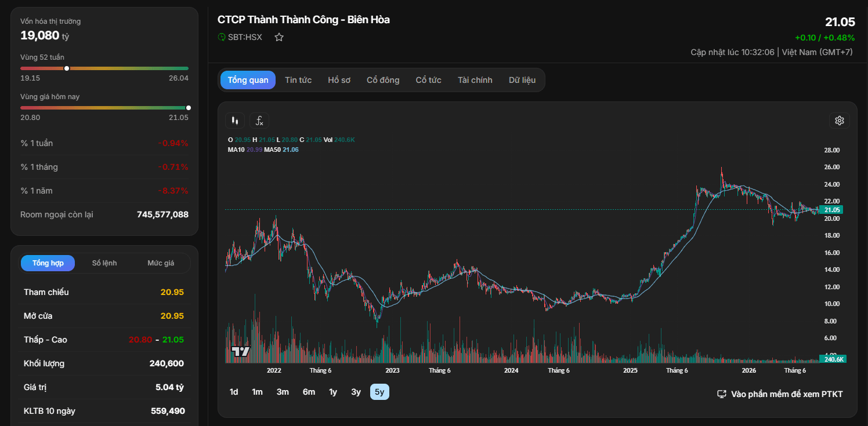The height and width of the screenshot is (426, 868).
Task: Open the Dữ liệu tab
Action: 522,80
